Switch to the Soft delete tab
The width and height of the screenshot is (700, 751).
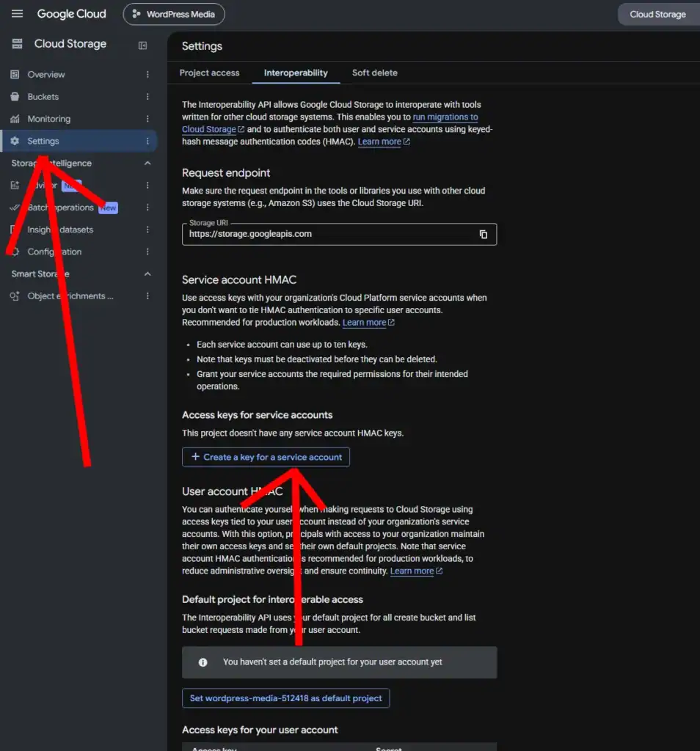click(x=375, y=73)
